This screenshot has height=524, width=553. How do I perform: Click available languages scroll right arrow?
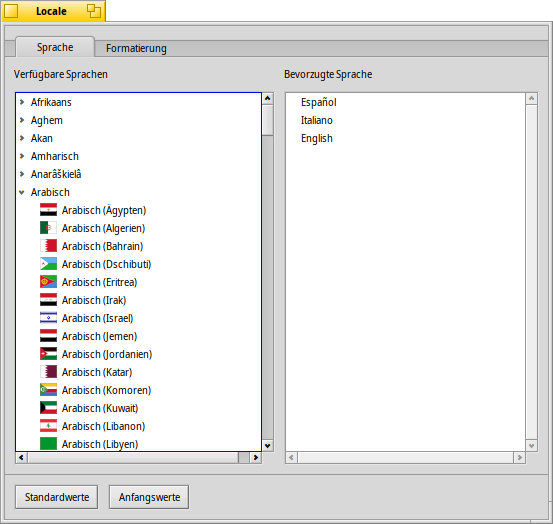[256, 457]
